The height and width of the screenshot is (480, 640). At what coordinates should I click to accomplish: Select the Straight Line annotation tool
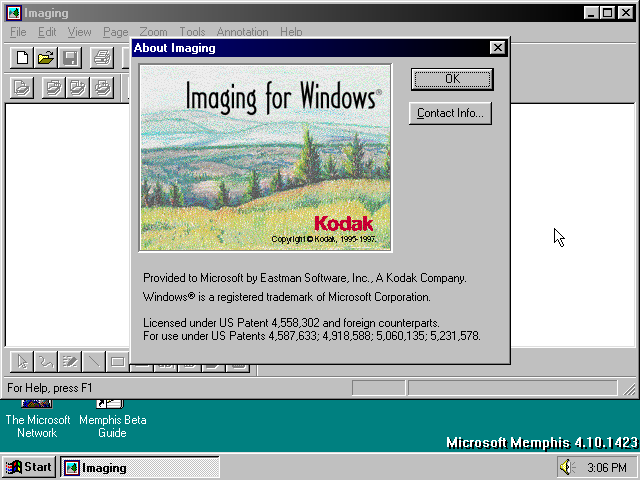coord(94,362)
